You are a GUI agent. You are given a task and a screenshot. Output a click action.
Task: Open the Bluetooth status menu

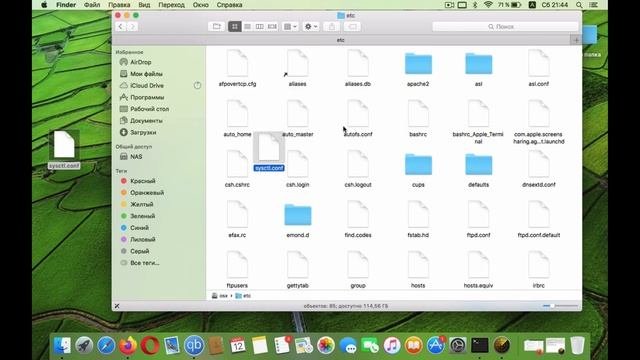tap(475, 5)
